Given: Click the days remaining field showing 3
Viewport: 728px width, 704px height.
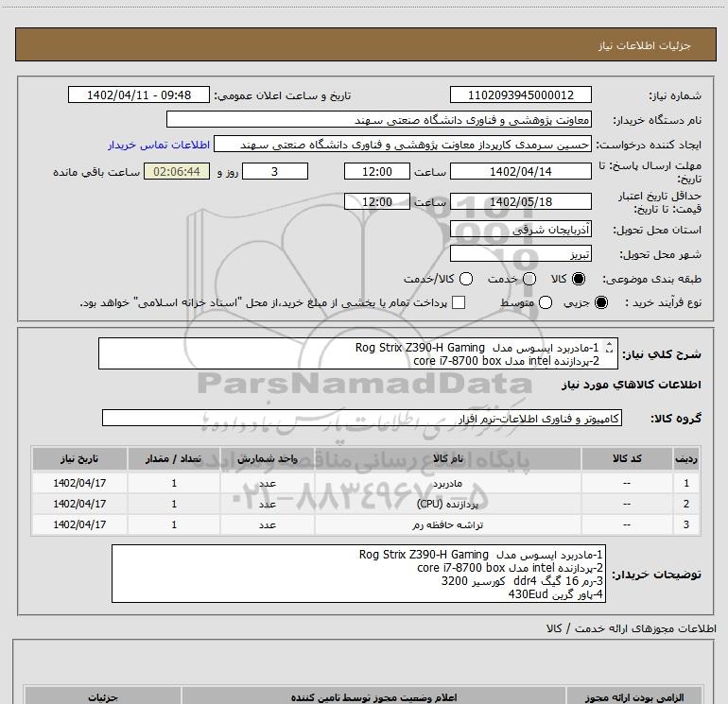Looking at the screenshot, I should pos(275,171).
